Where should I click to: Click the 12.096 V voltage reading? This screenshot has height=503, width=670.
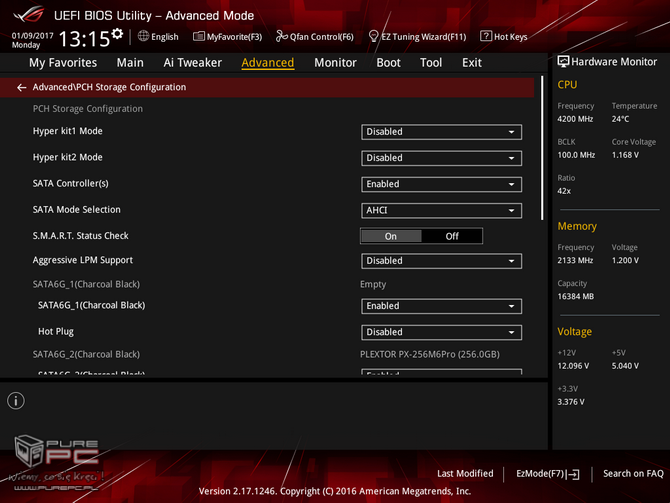click(573, 366)
